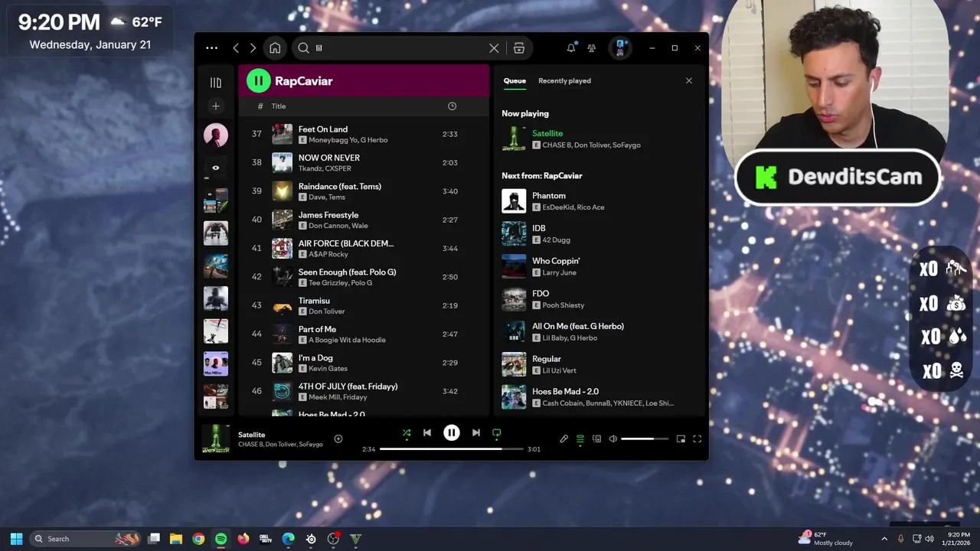This screenshot has height=551, width=980.
Task: Select 'AIR FORCE (BLACK DEM...' track
Action: pos(364,248)
